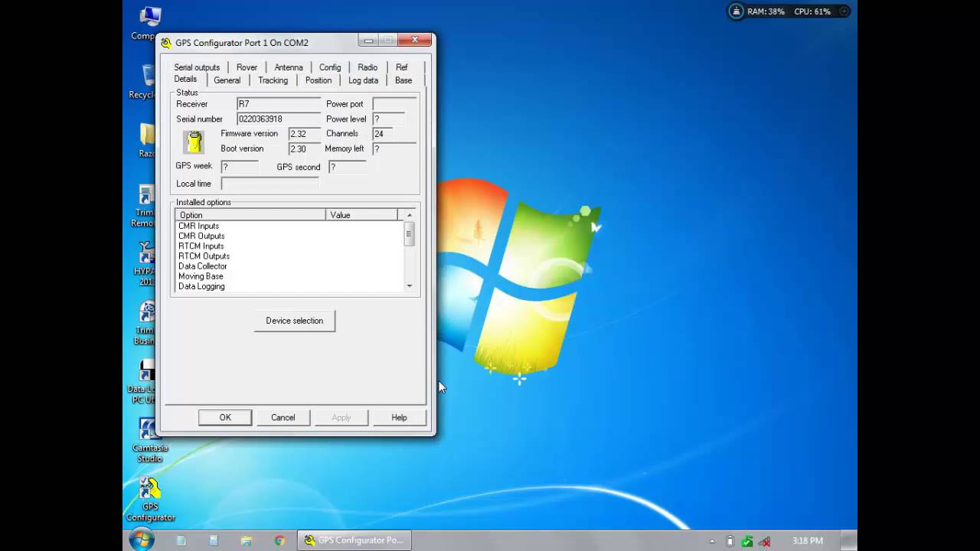Click the GPS Configurator title bar icon
Image resolution: width=980 pixels, height=551 pixels.
pyautogui.click(x=166, y=43)
